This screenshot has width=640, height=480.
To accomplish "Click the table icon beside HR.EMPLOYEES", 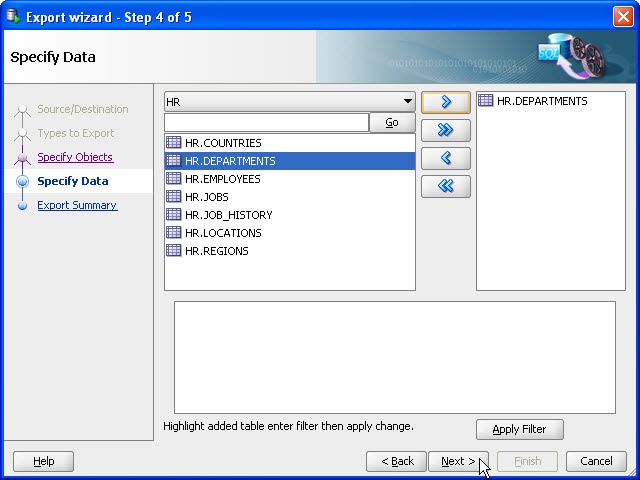I will (x=173, y=178).
